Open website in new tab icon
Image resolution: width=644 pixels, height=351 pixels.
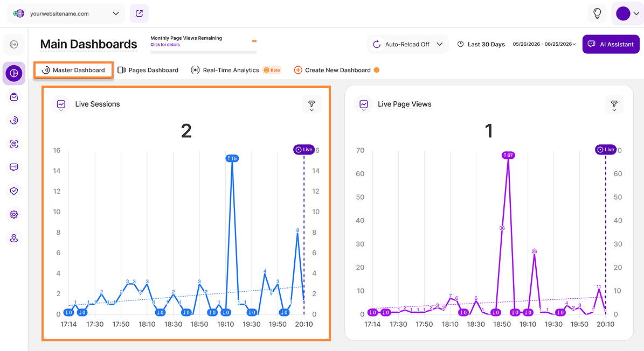click(x=139, y=13)
